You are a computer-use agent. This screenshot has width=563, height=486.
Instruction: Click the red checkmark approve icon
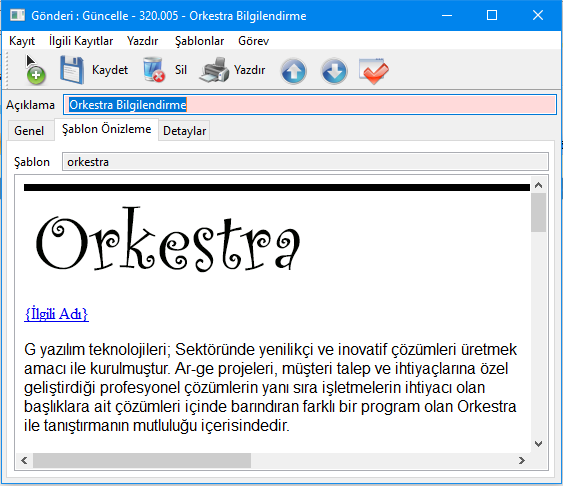click(x=373, y=71)
